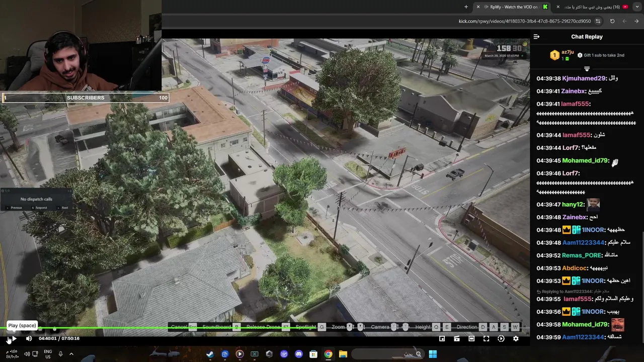Open the Windows Start menu

pyautogui.click(x=433, y=354)
